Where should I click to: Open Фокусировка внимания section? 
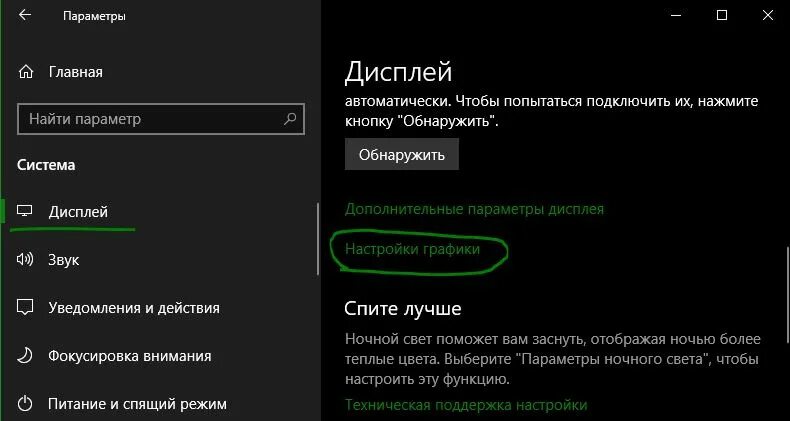pos(130,356)
